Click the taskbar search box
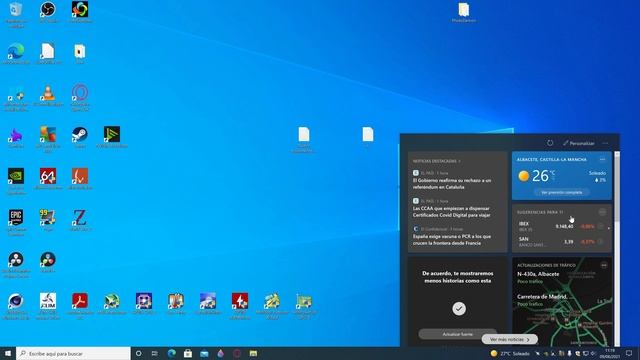 click(x=73, y=353)
